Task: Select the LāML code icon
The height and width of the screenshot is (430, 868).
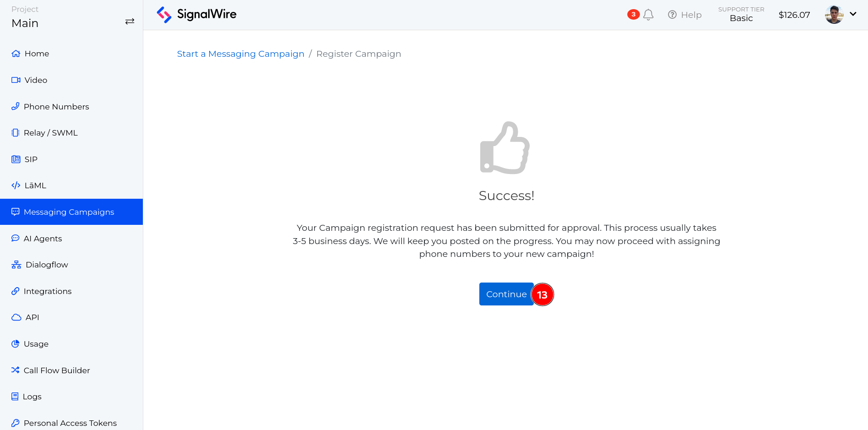Action: tap(16, 185)
